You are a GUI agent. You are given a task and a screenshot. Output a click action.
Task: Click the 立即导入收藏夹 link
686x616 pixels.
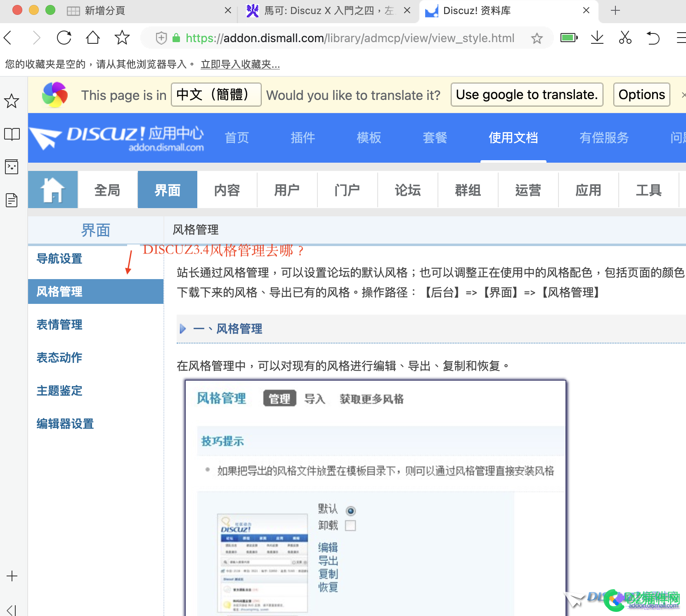240,64
